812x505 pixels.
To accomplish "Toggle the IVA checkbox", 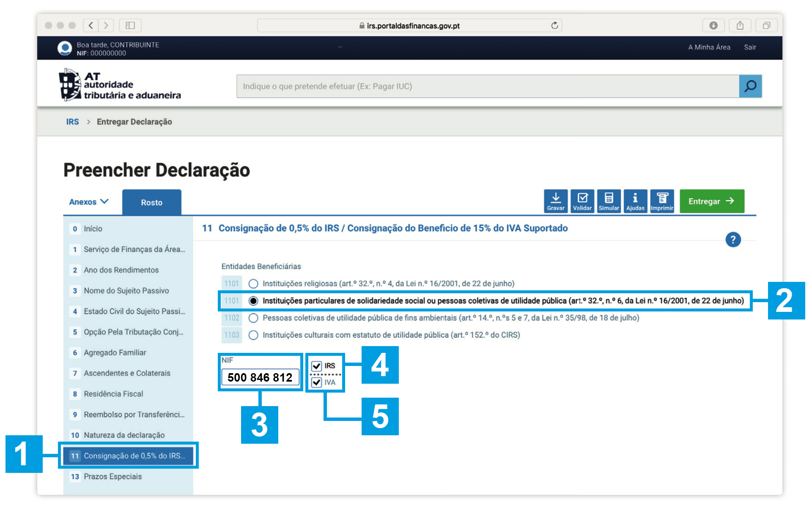I will [316, 382].
